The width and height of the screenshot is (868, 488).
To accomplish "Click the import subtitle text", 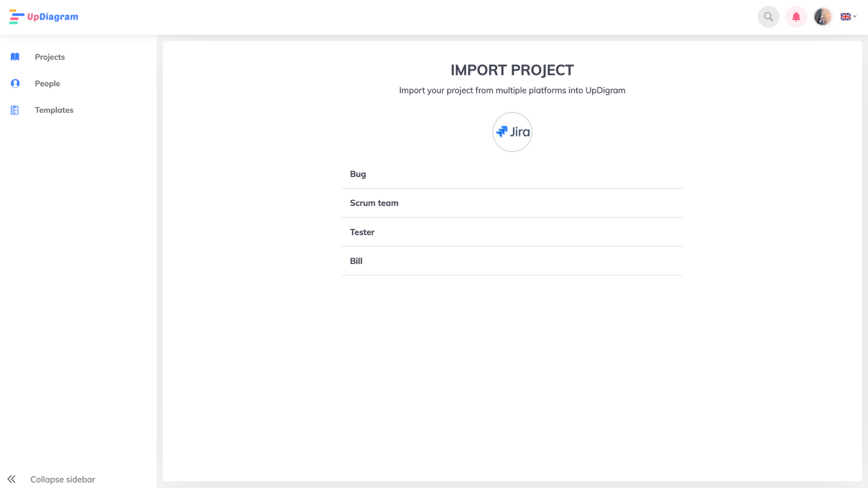I will coord(512,90).
